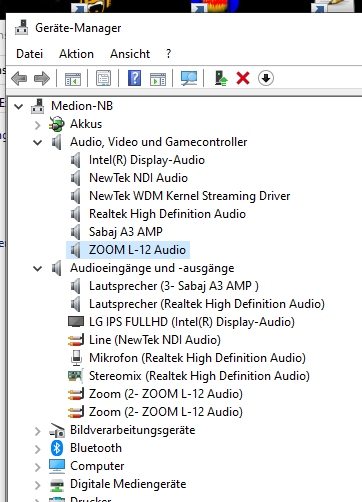
Task: Click the Forward arrow toolbar icon
Action: tap(42, 79)
